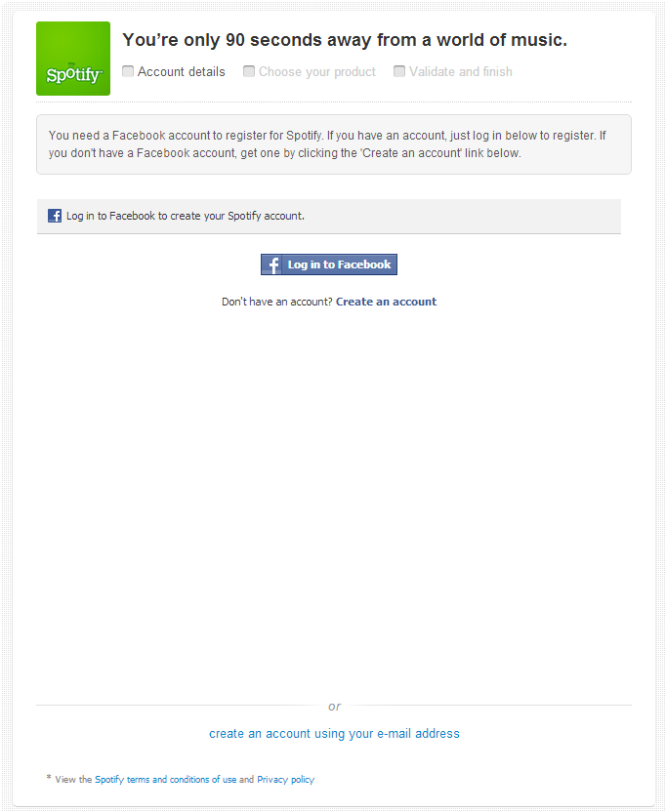Open Spotify terms and conditions of use

pyautogui.click(x=165, y=780)
